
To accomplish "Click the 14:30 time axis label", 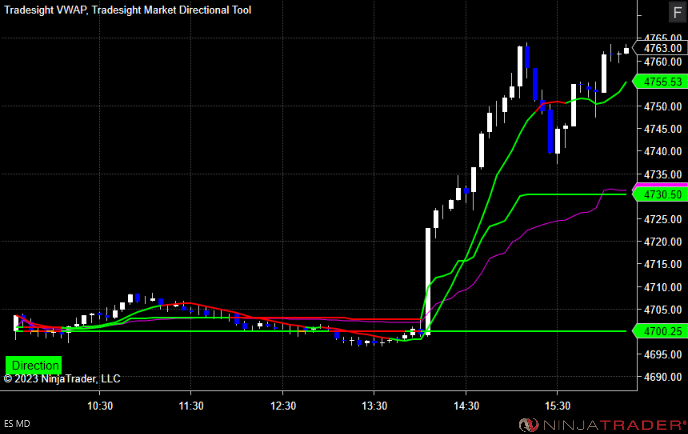I will click(x=466, y=406).
